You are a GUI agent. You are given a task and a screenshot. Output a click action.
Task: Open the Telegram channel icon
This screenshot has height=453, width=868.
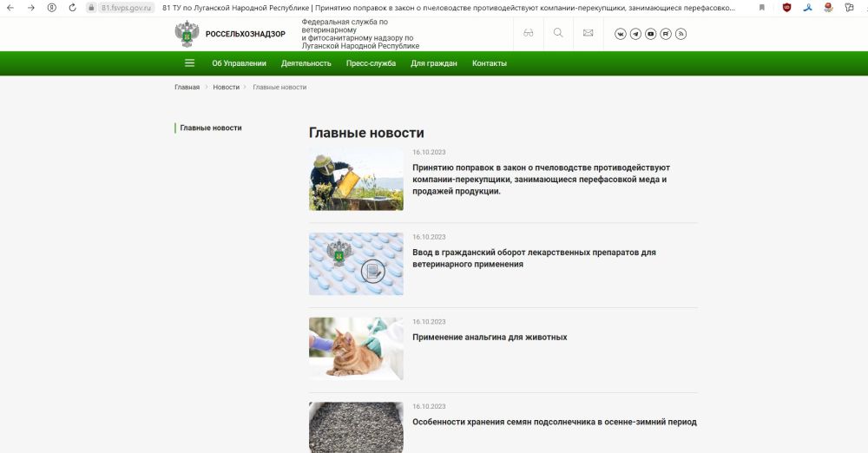[635, 34]
